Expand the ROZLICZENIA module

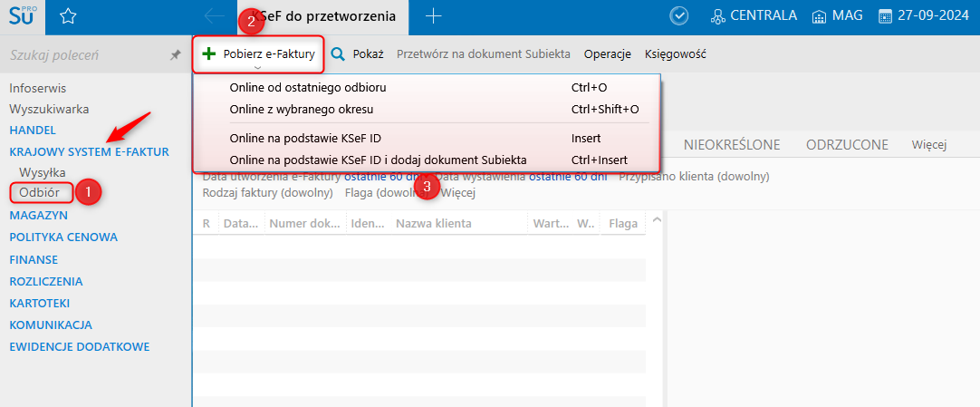tap(45, 281)
